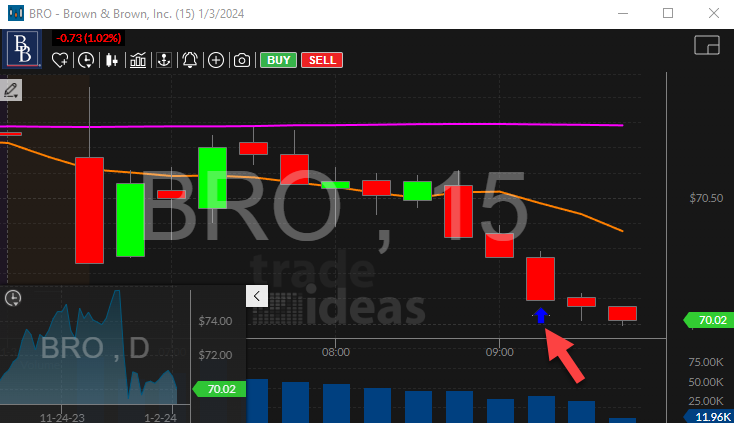Viewport: 734px width, 423px height.
Task: Click the -0.73 (1.02%) change label
Action: (88, 38)
